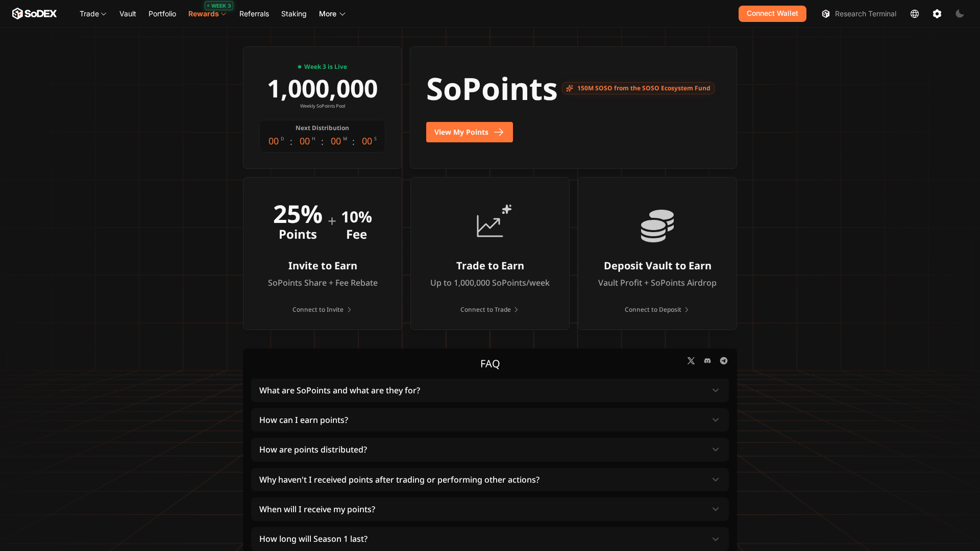Image resolution: width=980 pixels, height=551 pixels.
Task: Expand 'What are SoPoints and what are they for?'
Action: tap(489, 390)
